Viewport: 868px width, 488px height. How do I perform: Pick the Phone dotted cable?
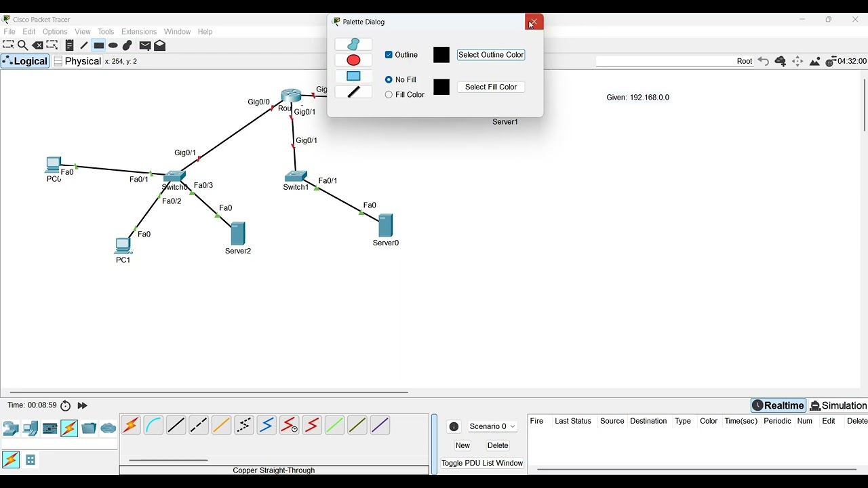tap(244, 425)
